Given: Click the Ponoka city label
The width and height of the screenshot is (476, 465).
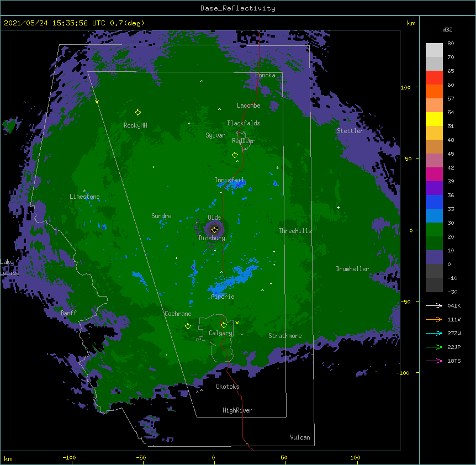Looking at the screenshot, I should click(x=265, y=75).
